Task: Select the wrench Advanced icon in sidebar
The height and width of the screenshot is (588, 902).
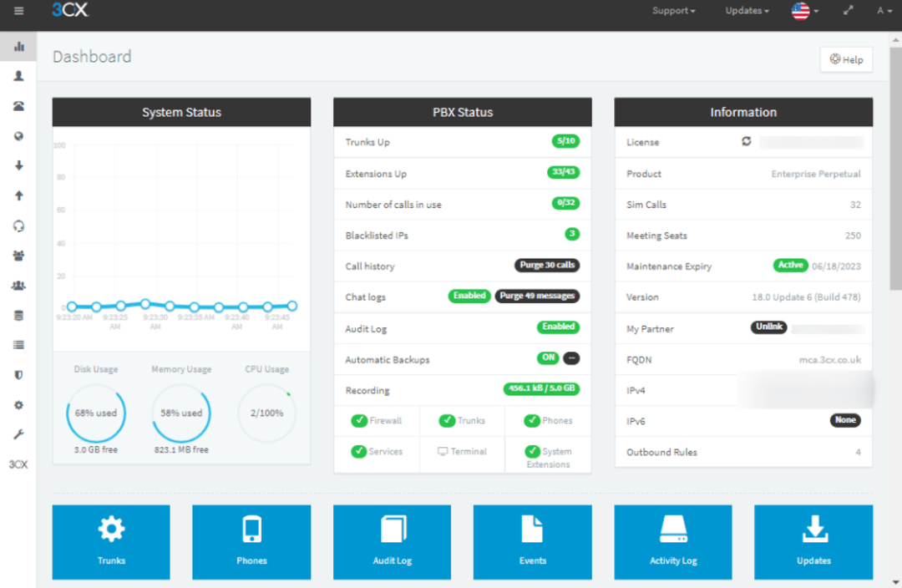Action: point(18,434)
